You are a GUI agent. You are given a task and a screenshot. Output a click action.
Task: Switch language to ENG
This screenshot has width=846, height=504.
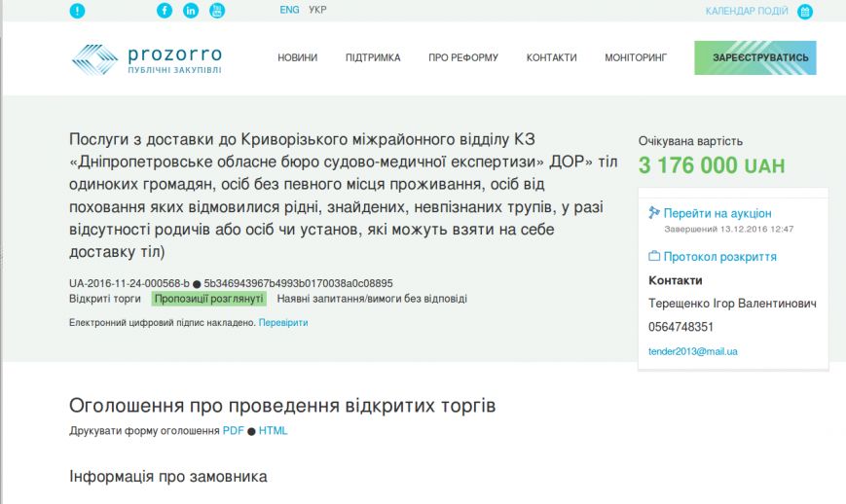click(289, 10)
